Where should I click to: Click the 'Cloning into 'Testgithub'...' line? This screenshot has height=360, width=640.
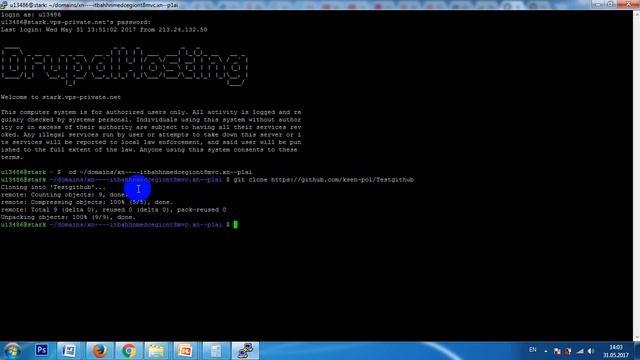point(53,187)
